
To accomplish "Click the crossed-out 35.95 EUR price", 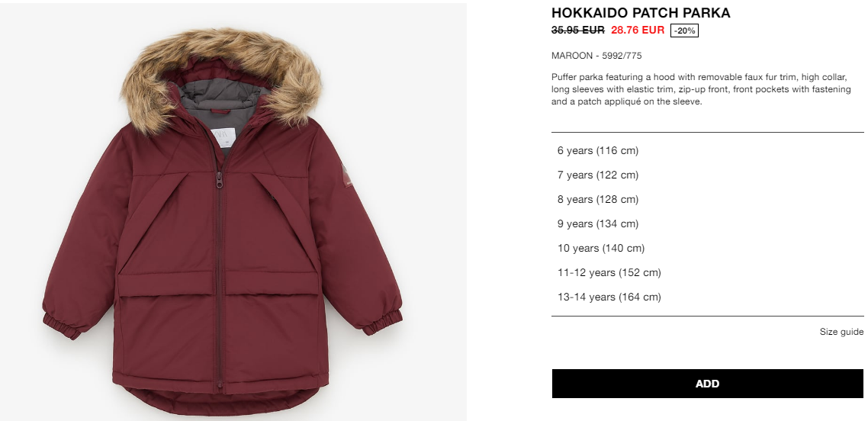I will tap(578, 30).
